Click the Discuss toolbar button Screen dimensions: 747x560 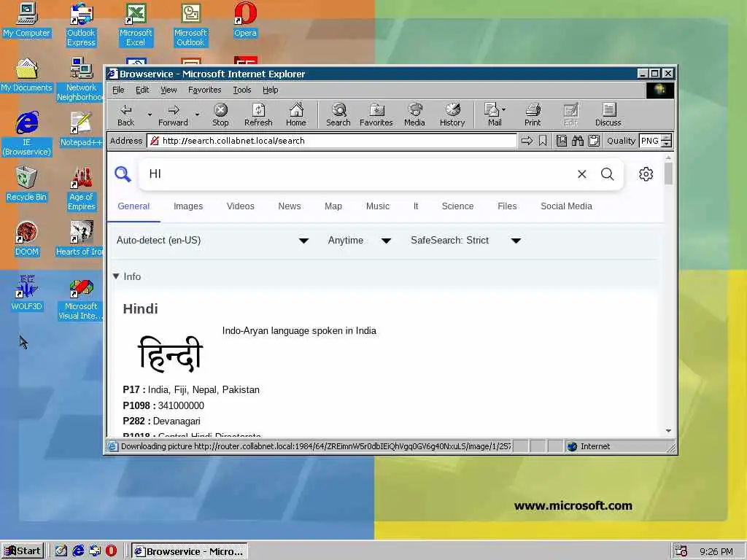(608, 115)
